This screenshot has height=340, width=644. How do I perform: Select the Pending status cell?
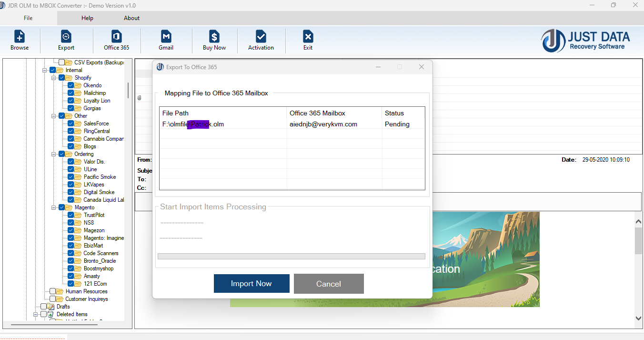point(403,124)
